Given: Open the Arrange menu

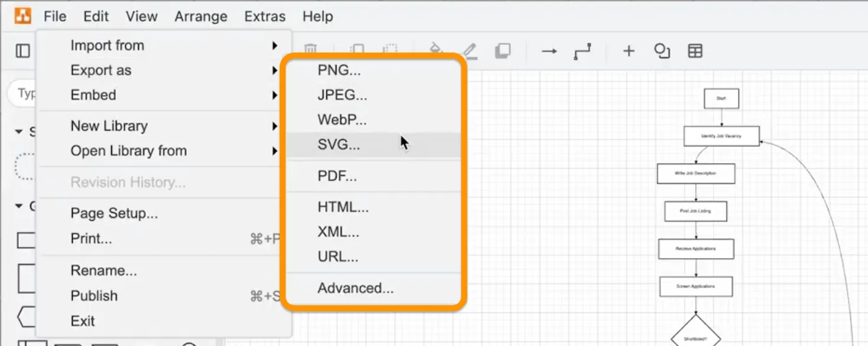Looking at the screenshot, I should click(x=201, y=17).
